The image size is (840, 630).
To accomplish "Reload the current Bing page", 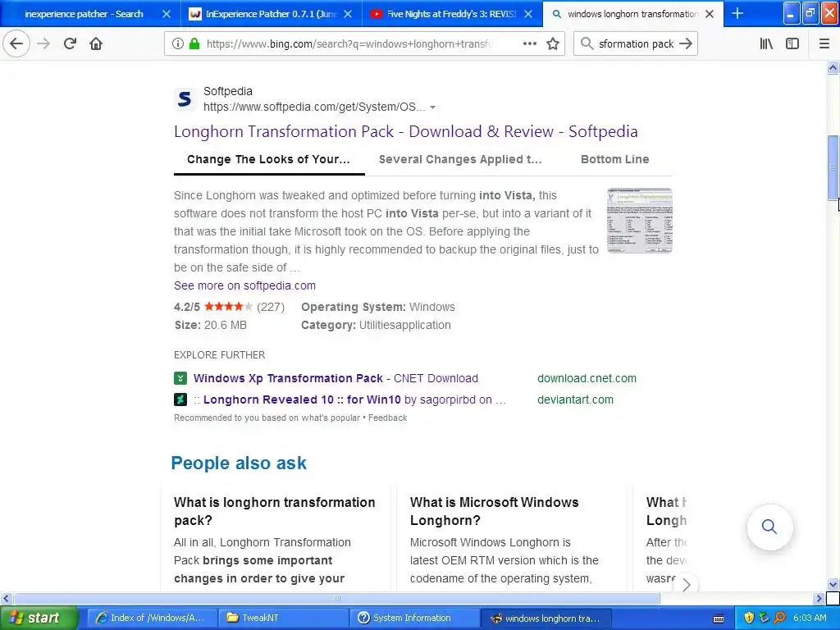I will pyautogui.click(x=70, y=43).
